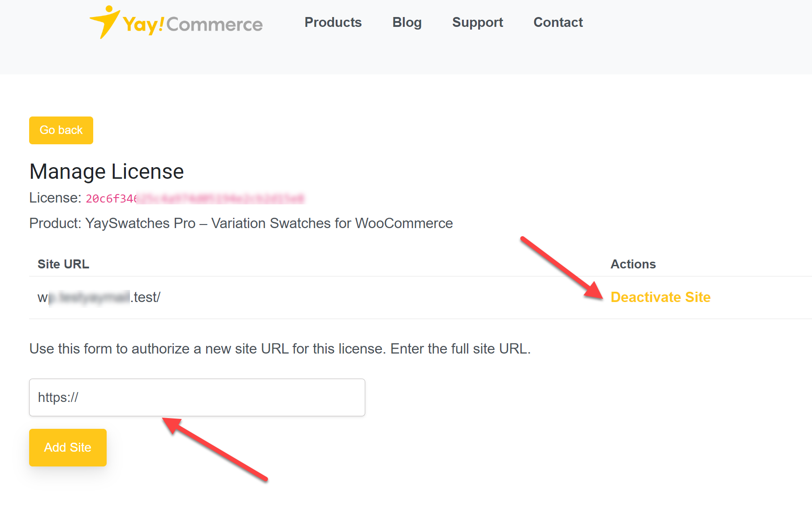This screenshot has height=505, width=812.
Task: Click the Actions column header
Action: pos(633,264)
